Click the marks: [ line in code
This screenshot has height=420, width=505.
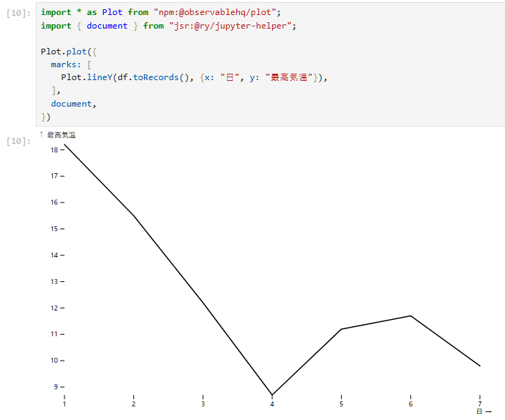[x=71, y=64]
